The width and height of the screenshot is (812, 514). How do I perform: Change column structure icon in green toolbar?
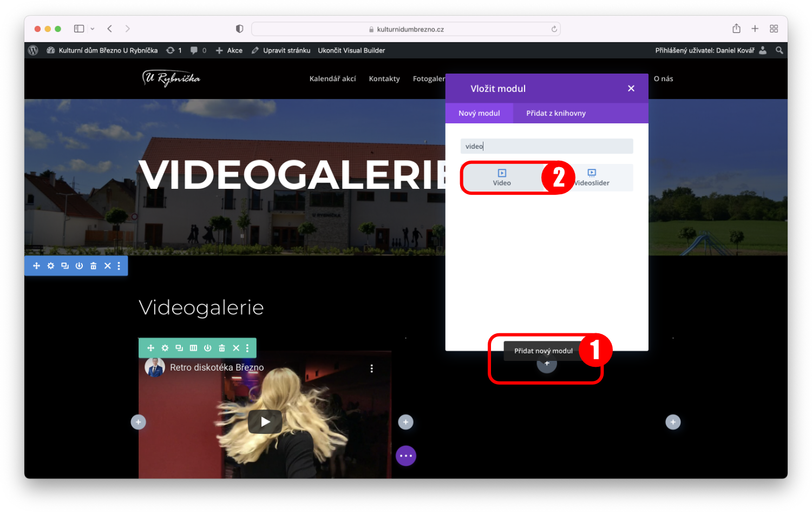[193, 348]
